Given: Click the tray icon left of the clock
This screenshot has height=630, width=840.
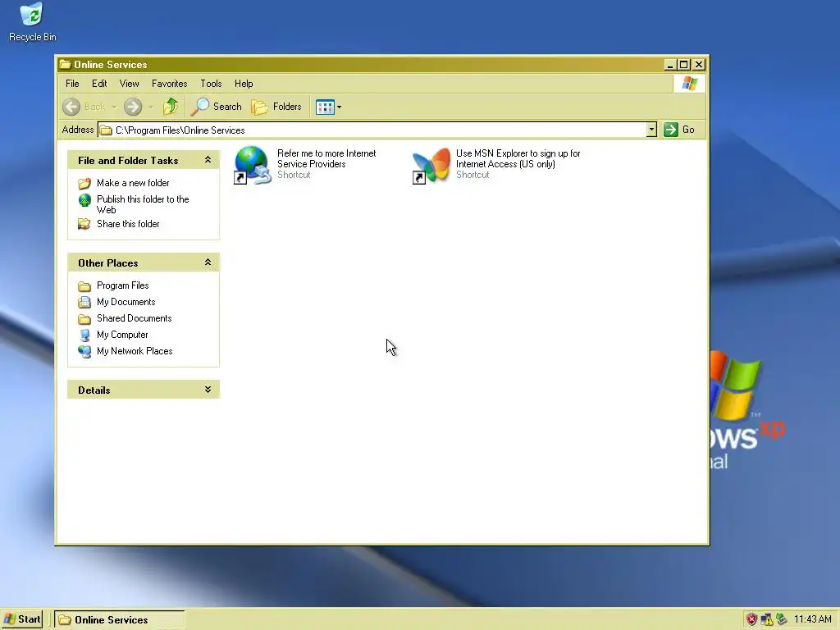Looking at the screenshot, I should point(782,620).
